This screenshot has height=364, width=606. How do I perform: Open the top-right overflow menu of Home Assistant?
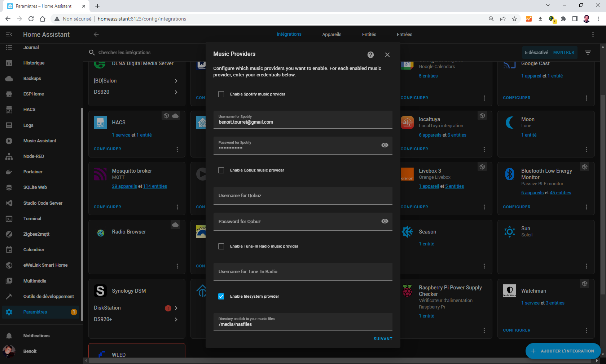[593, 35]
